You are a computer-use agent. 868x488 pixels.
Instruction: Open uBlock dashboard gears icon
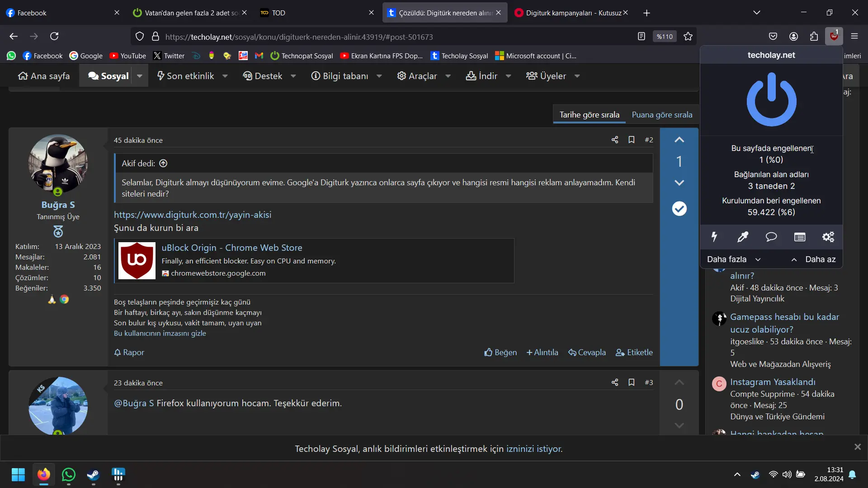click(x=828, y=237)
